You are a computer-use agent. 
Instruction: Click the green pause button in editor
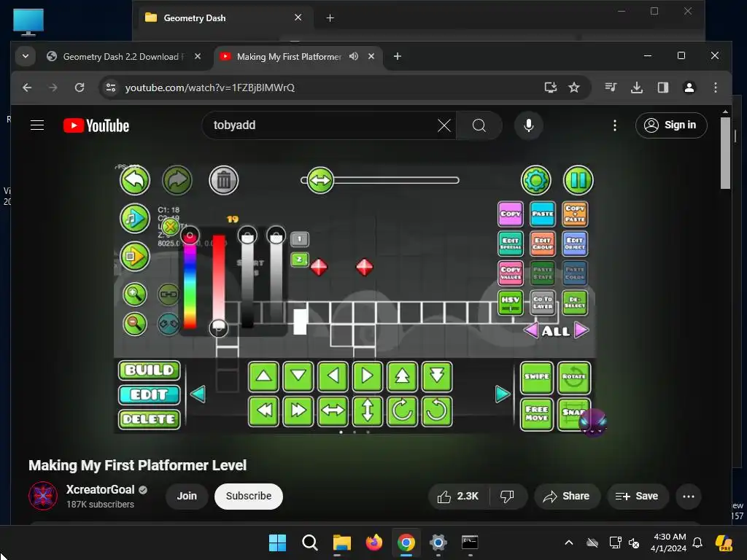(578, 181)
